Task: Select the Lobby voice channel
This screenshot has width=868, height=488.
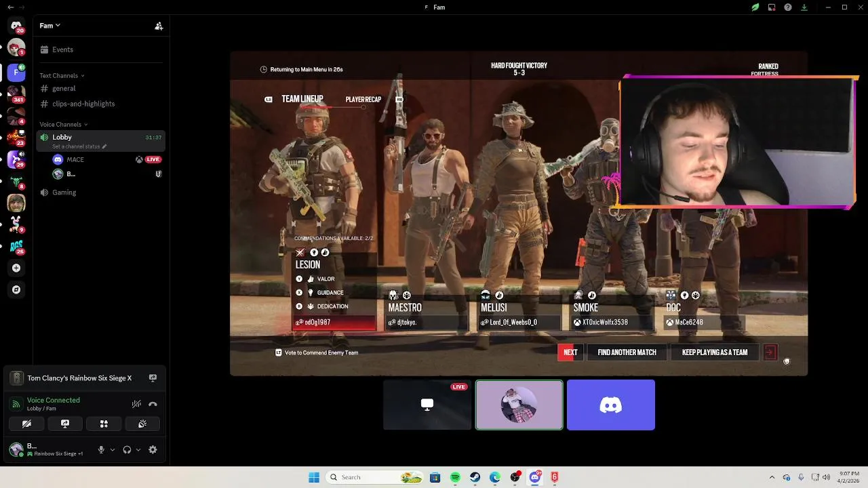Action: pos(100,140)
